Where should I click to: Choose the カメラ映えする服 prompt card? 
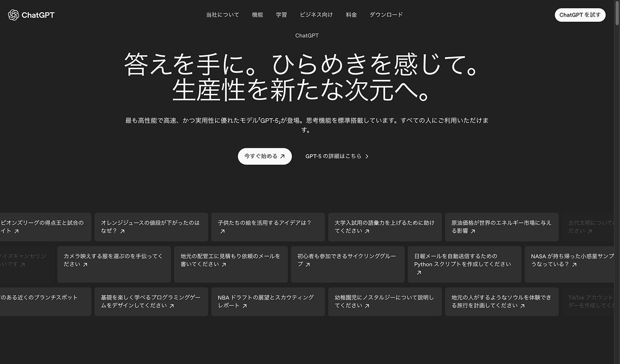(114, 264)
